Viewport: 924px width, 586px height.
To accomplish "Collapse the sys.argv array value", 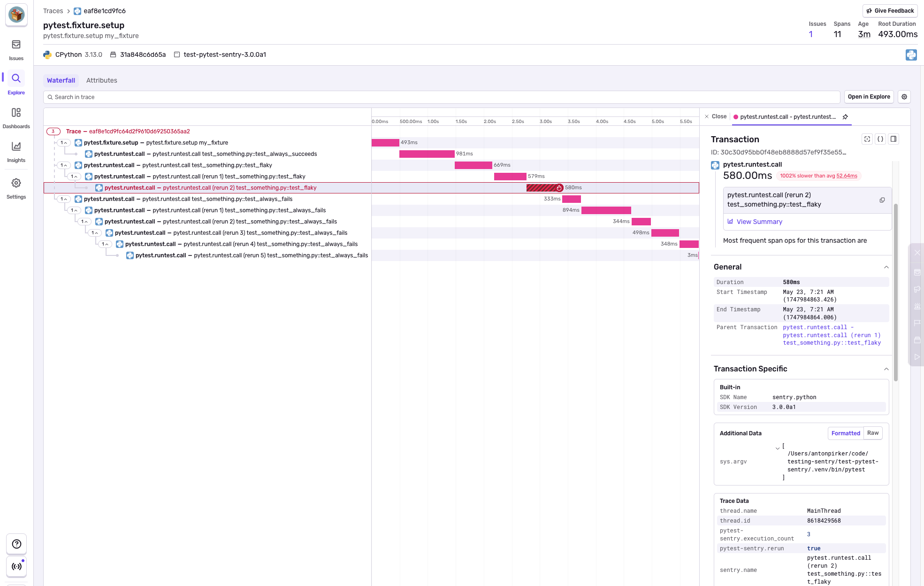I will coord(778,448).
